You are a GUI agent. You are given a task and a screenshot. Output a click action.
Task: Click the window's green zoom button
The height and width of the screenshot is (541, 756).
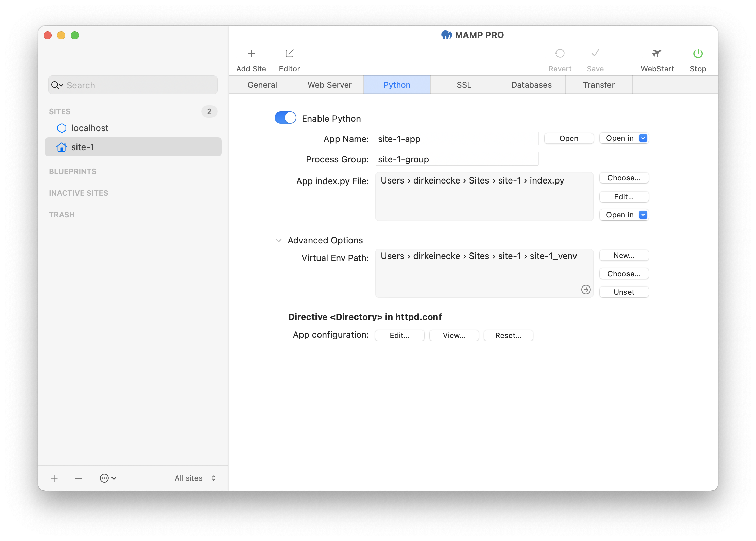[75, 35]
